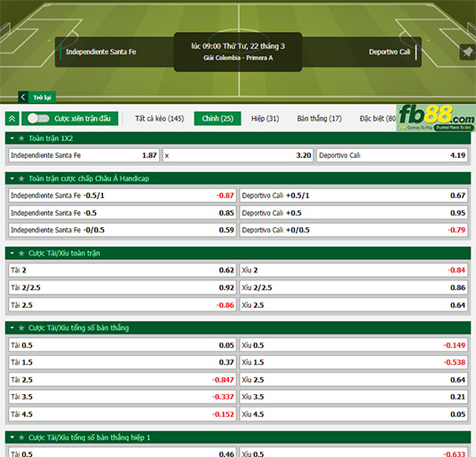Select full-match Tài 2.5 at -0.86
The height and width of the screenshot is (457, 476).
(x=123, y=305)
